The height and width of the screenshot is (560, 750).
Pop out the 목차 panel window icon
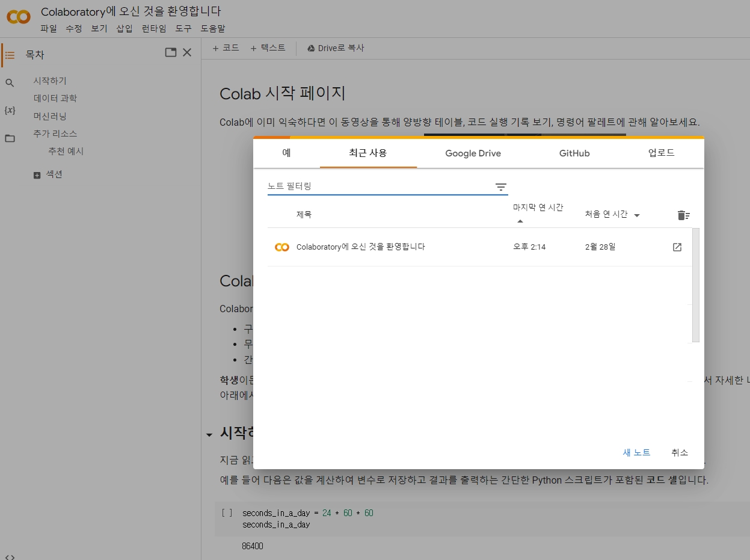click(x=171, y=52)
